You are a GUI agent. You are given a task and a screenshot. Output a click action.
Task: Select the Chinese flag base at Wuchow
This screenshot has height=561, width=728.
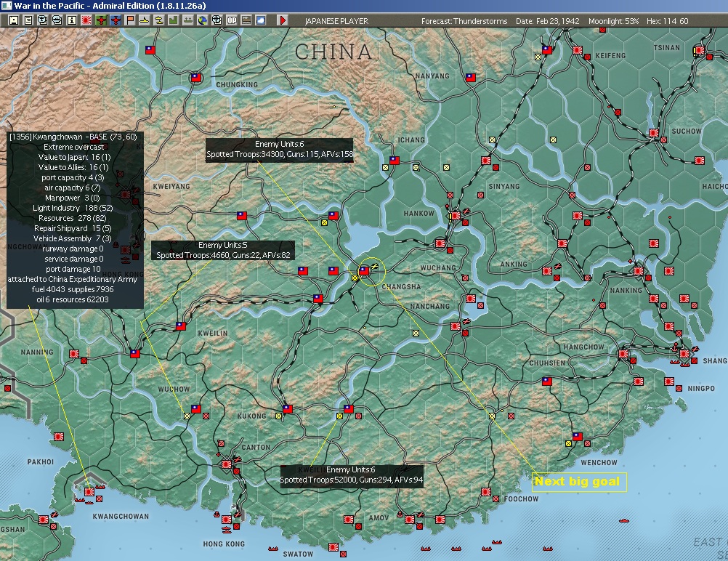pyautogui.click(x=196, y=409)
